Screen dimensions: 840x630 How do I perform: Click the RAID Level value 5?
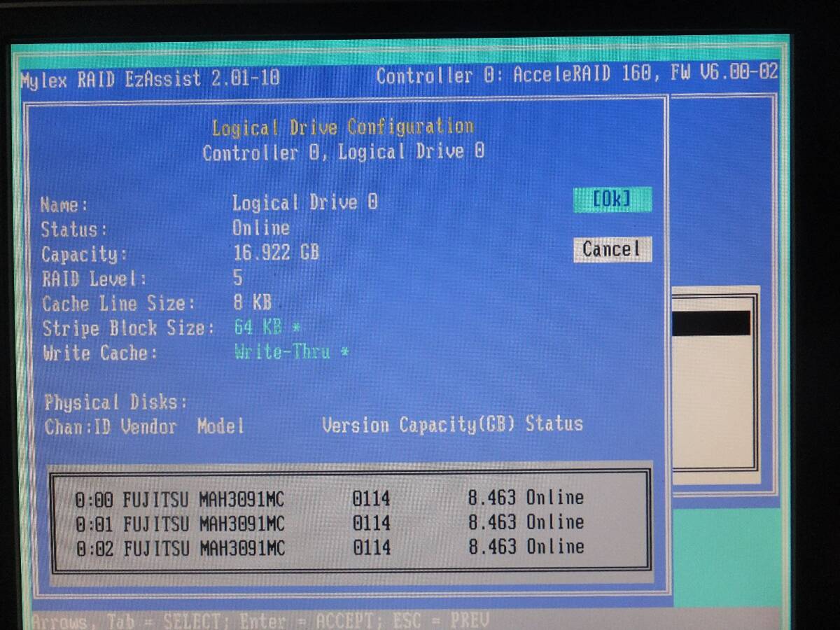[x=238, y=278]
